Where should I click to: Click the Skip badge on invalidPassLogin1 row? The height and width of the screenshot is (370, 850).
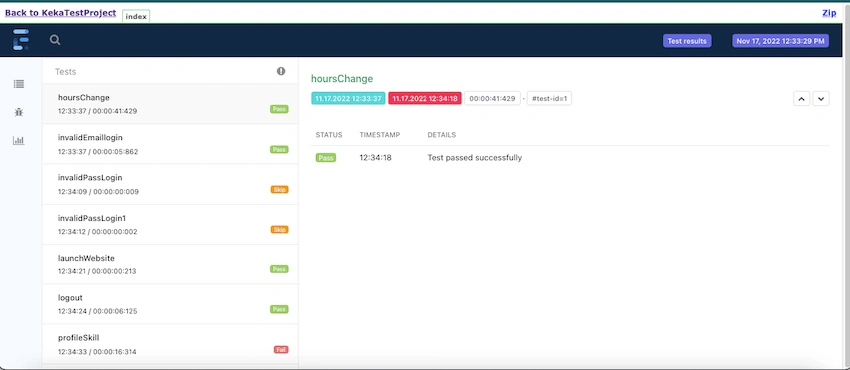280,230
